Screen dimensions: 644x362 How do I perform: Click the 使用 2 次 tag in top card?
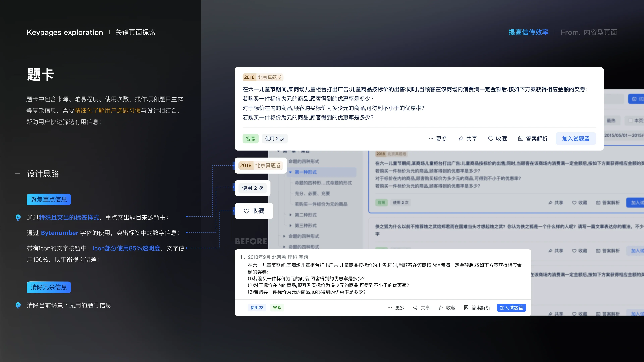click(x=275, y=139)
